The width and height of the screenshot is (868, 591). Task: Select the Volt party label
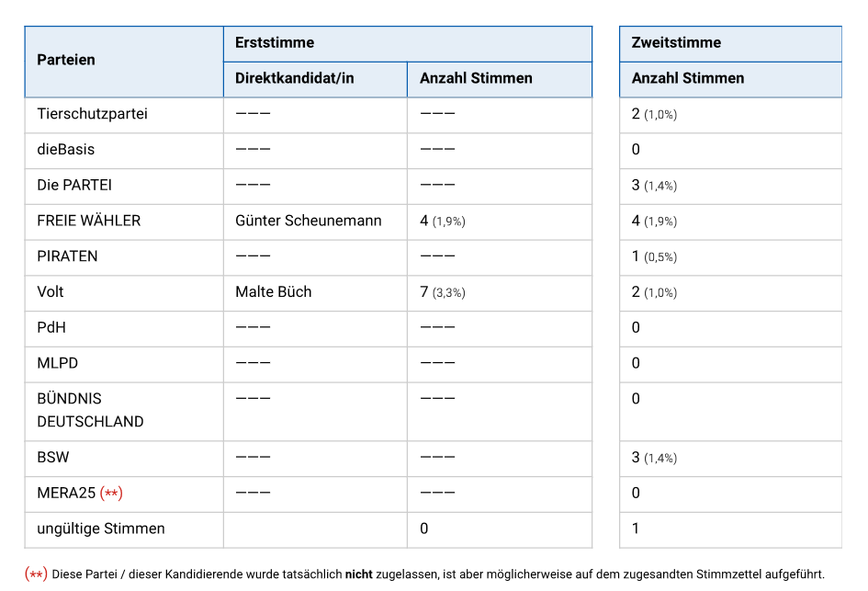click(51, 291)
